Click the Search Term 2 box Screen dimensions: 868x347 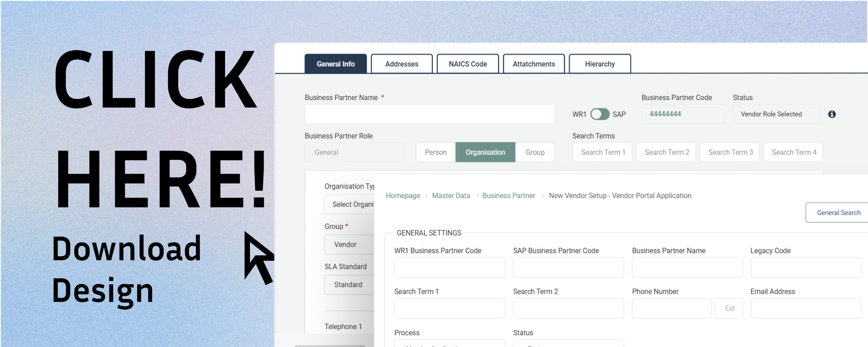666,152
